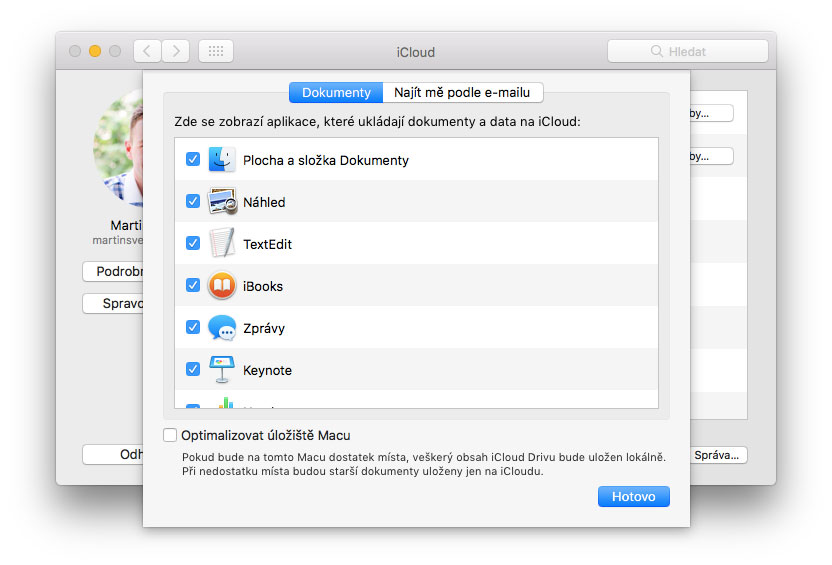Image resolution: width=832 pixels, height=565 pixels.
Task: Switch to the Dokumenty tab
Action: coord(336,92)
